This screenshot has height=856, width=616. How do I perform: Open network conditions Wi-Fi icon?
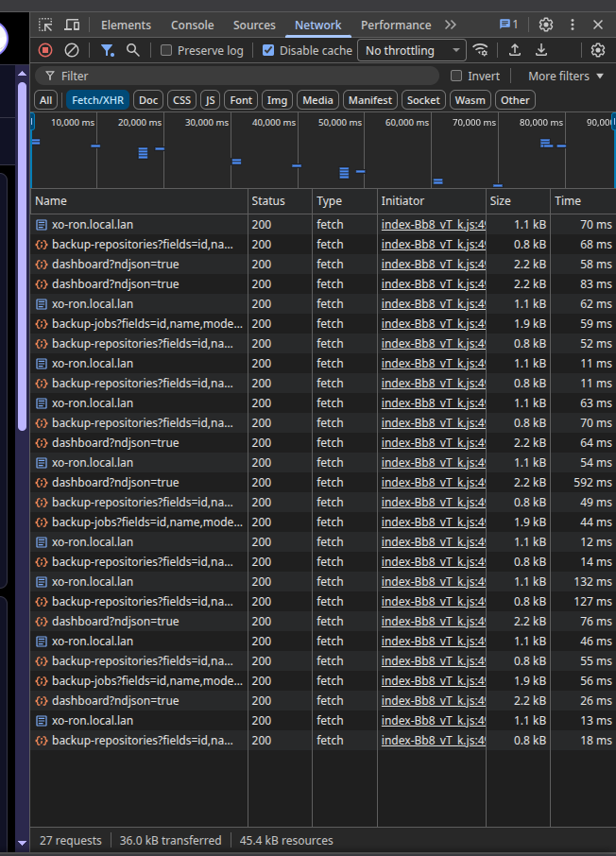pos(481,50)
